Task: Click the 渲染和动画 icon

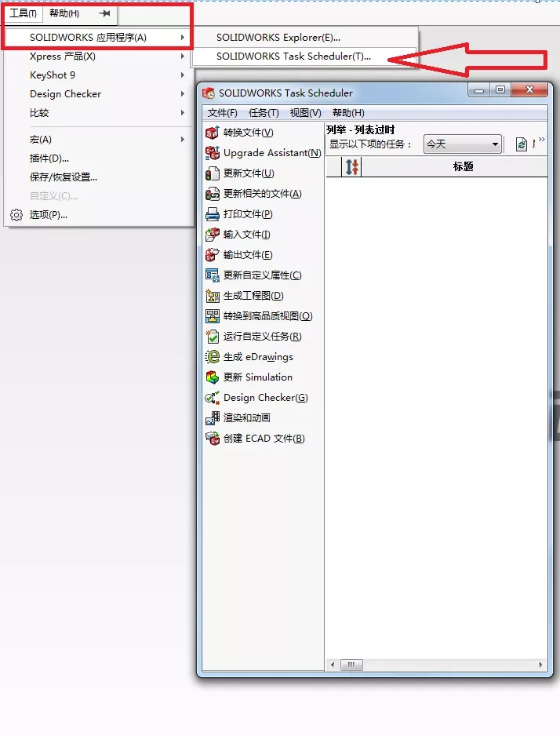Action: pos(212,417)
